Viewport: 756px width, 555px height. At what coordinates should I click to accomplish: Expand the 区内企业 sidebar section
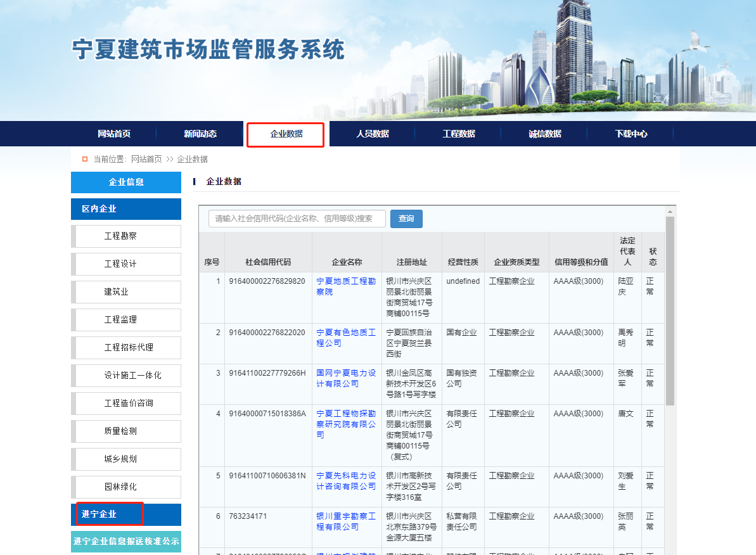tap(99, 209)
